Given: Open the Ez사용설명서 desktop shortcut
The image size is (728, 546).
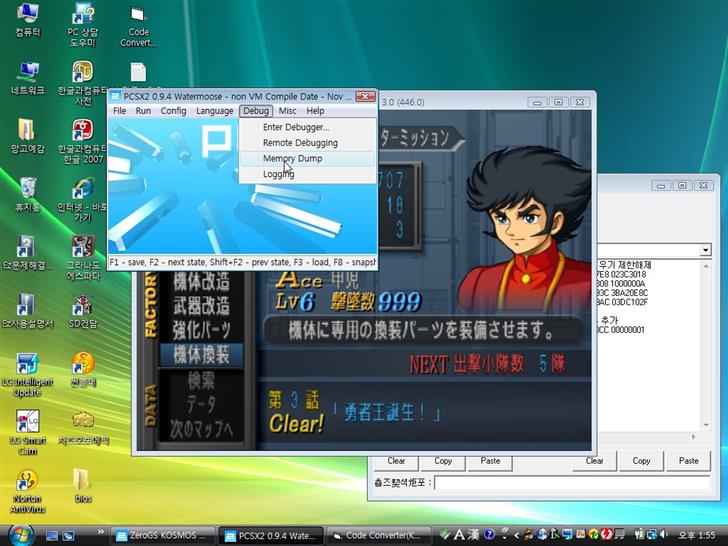Looking at the screenshot, I should click(x=27, y=311).
